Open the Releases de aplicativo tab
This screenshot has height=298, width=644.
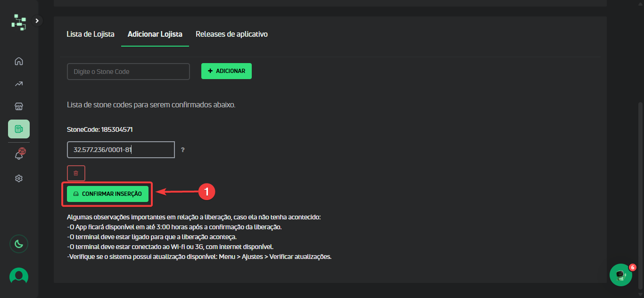point(231,34)
